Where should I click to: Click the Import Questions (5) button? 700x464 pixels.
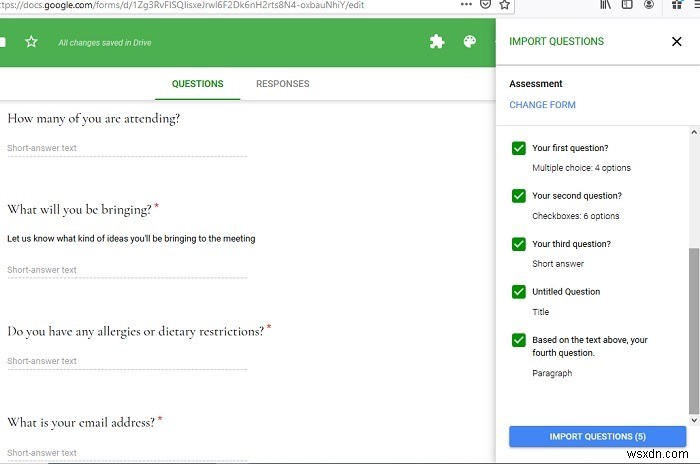click(x=597, y=437)
